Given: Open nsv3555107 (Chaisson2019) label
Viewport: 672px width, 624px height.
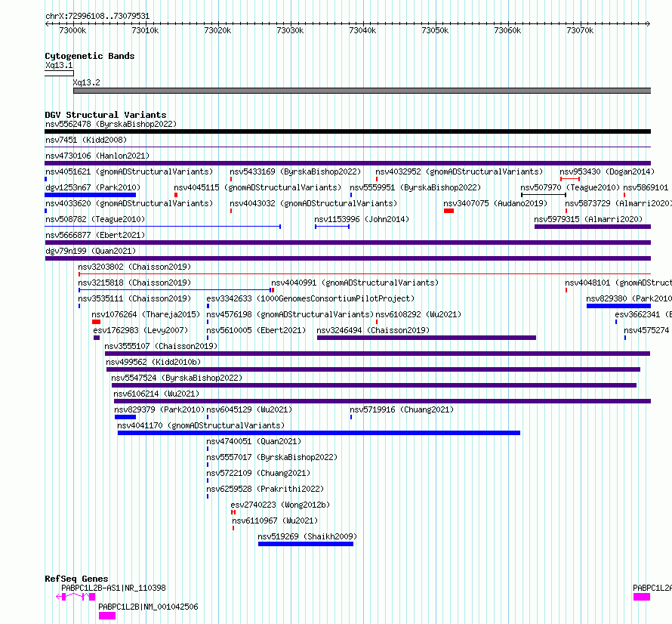Looking at the screenshot, I should point(161,346).
